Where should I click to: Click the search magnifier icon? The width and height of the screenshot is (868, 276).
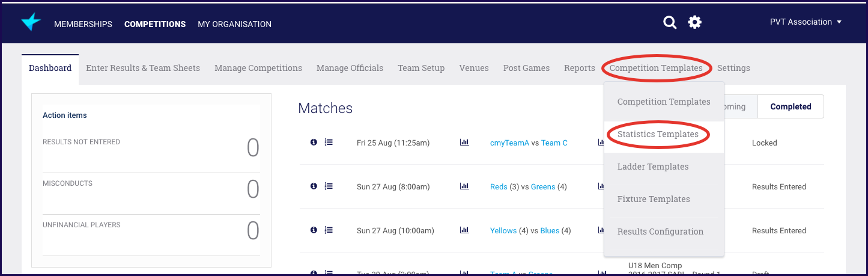click(x=670, y=23)
